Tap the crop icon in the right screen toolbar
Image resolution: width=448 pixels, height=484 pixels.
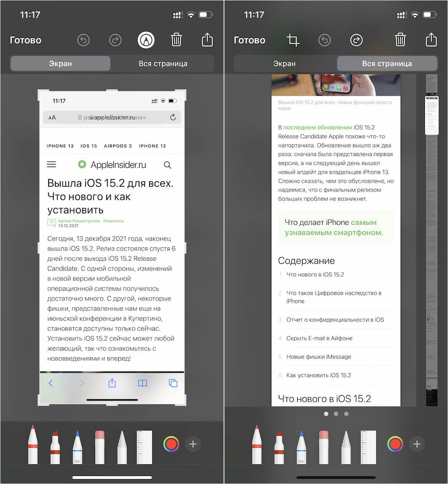coord(293,40)
